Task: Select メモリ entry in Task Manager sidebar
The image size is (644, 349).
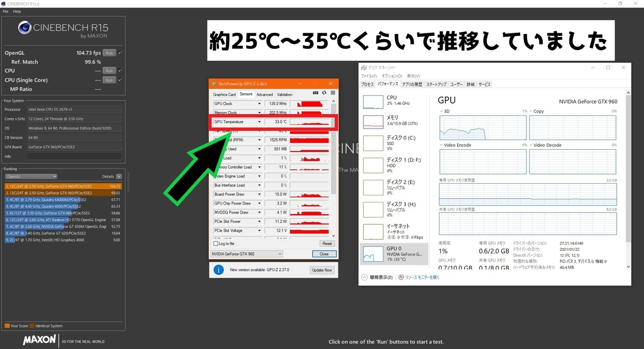Action: pos(394,121)
